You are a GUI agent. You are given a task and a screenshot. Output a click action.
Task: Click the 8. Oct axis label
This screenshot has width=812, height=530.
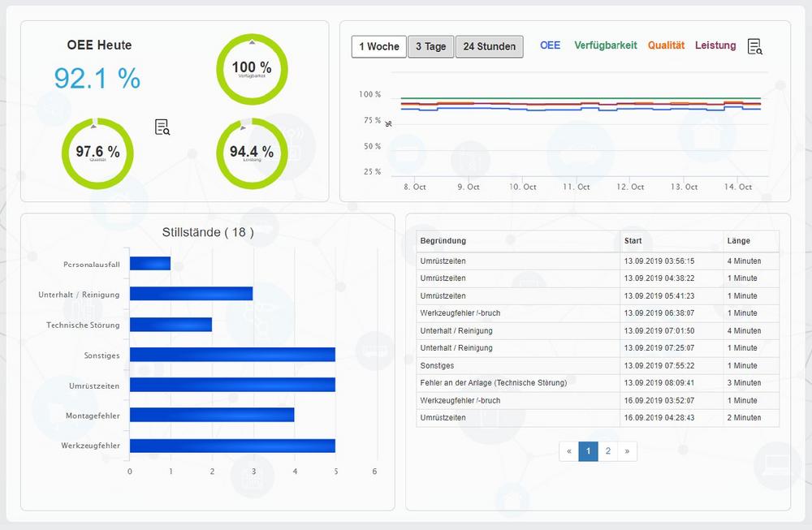415,187
